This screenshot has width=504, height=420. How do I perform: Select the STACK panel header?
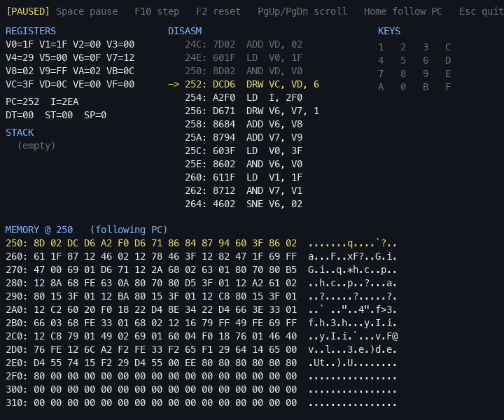20,132
